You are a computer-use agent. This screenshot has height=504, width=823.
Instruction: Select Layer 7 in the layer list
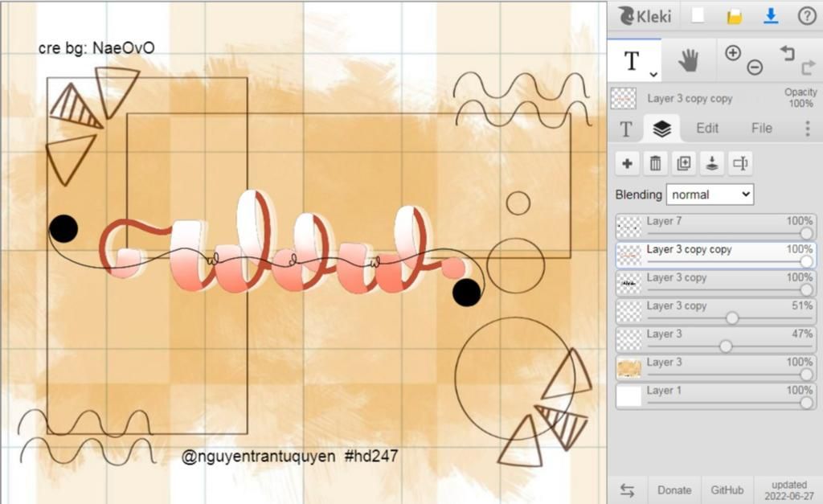click(715, 227)
